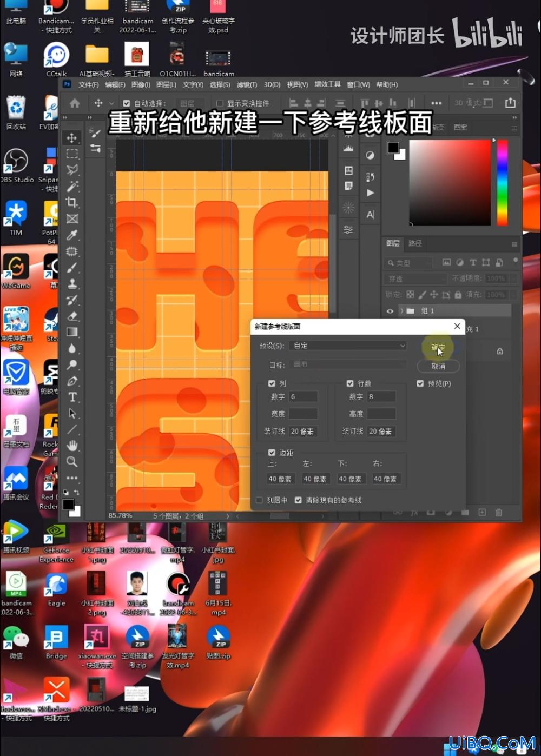
Task: Select the Horizontal Type tool
Action: pos(72,397)
